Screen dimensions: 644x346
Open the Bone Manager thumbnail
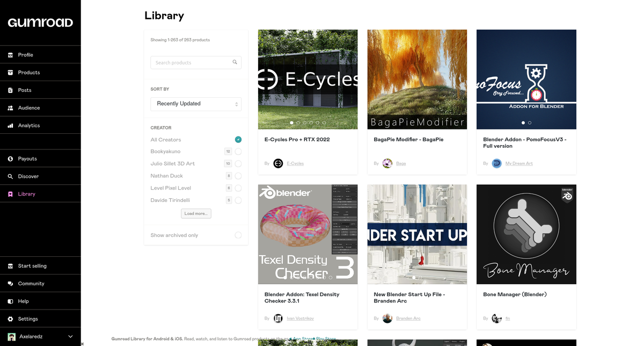pyautogui.click(x=526, y=234)
